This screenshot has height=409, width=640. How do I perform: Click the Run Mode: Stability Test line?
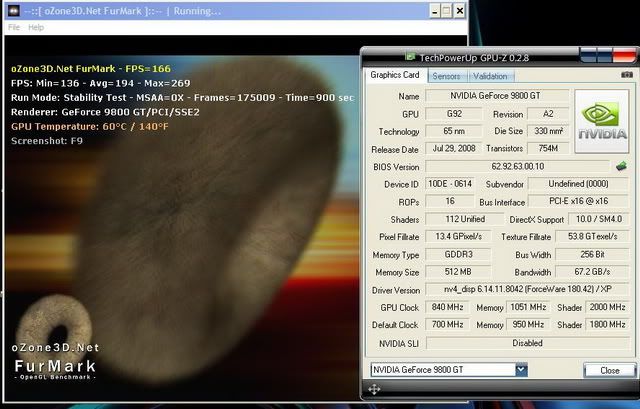[x=182, y=98]
